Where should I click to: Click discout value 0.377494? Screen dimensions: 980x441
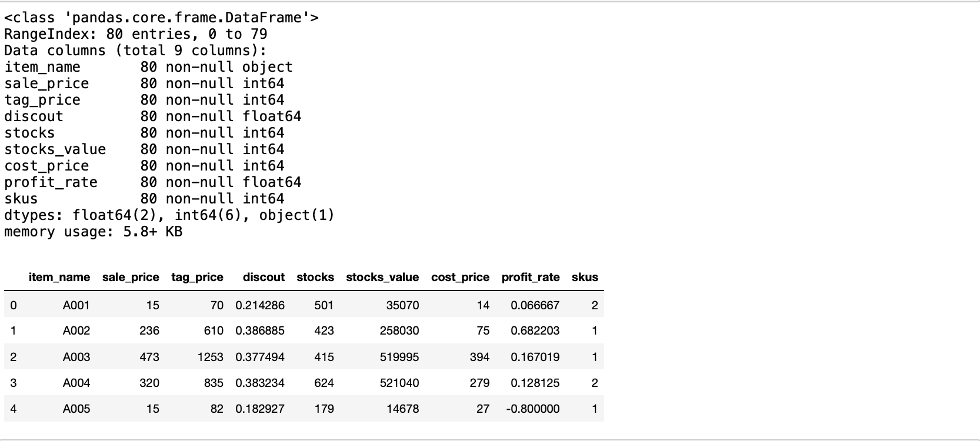tap(260, 357)
